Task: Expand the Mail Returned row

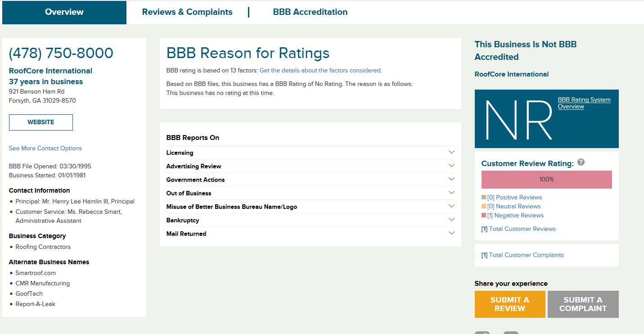Action: click(451, 233)
